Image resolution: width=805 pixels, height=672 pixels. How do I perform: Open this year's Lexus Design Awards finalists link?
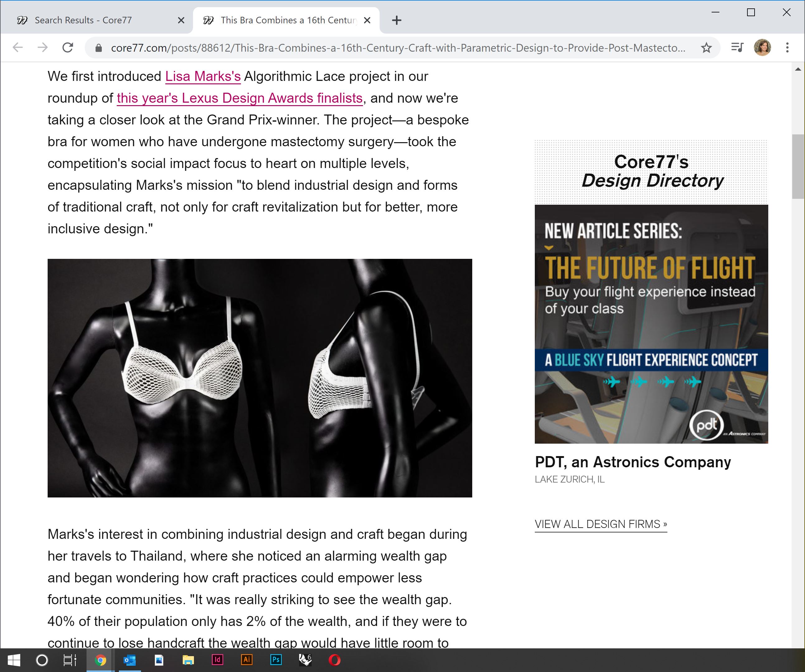240,98
